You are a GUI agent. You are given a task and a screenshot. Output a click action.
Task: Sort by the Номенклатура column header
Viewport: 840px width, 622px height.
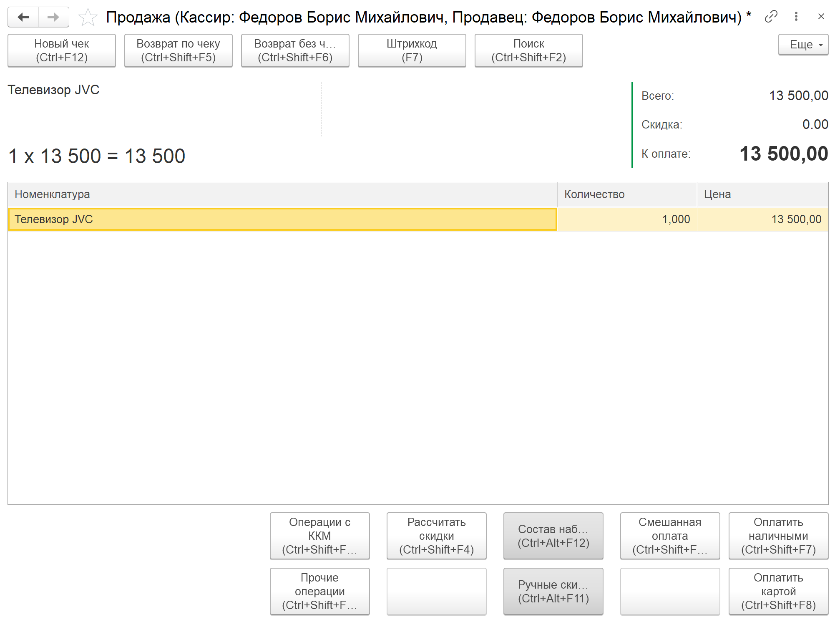(282, 194)
